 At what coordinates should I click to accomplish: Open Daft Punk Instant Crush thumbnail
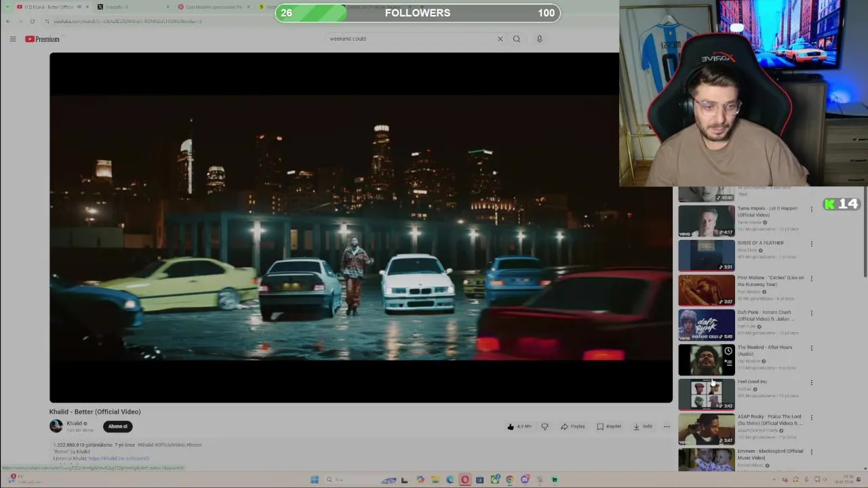pyautogui.click(x=707, y=325)
